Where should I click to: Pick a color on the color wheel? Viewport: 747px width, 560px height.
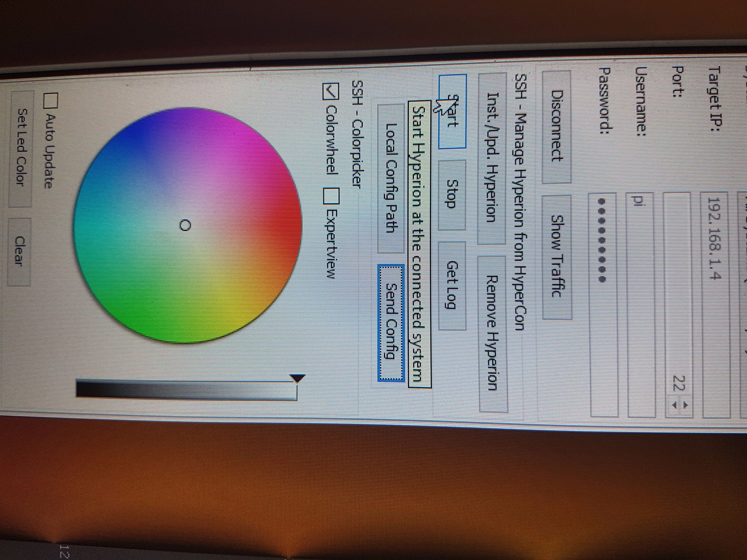point(188,226)
